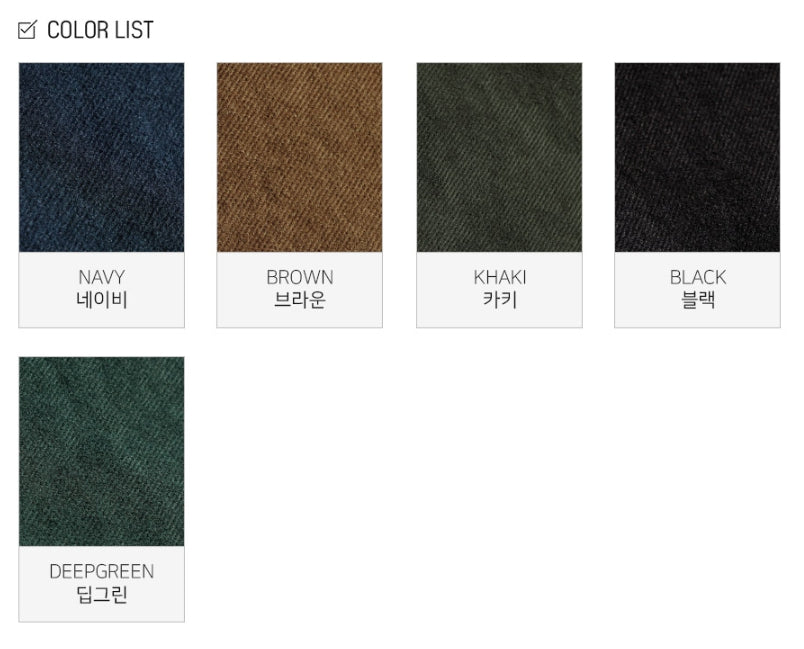Select the deep green fabric swatch
The height and width of the screenshot is (649, 804).
(102, 452)
